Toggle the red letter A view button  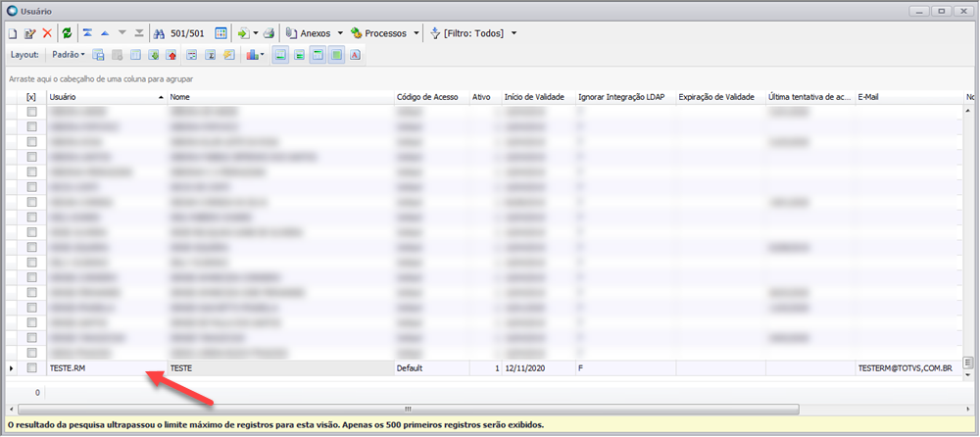355,55
